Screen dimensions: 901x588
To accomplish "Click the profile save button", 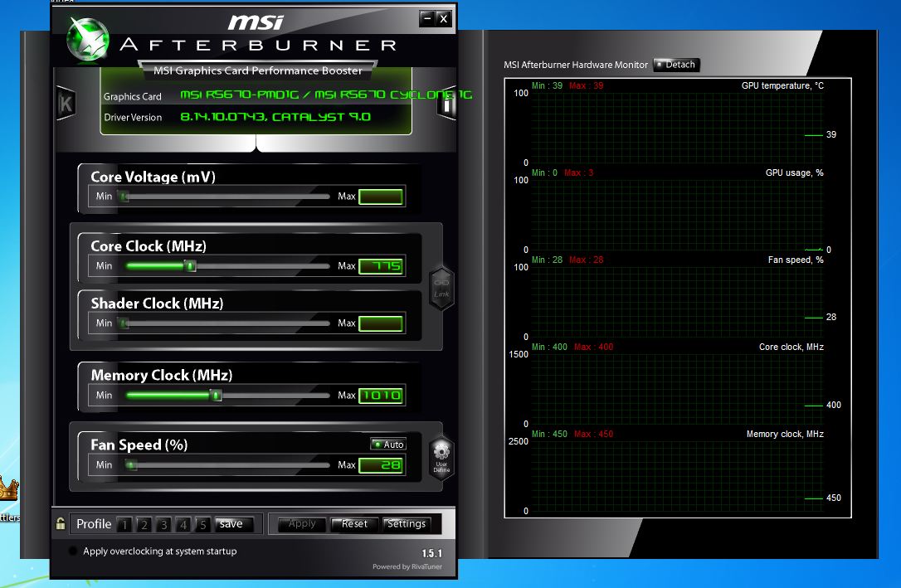I will click(233, 523).
